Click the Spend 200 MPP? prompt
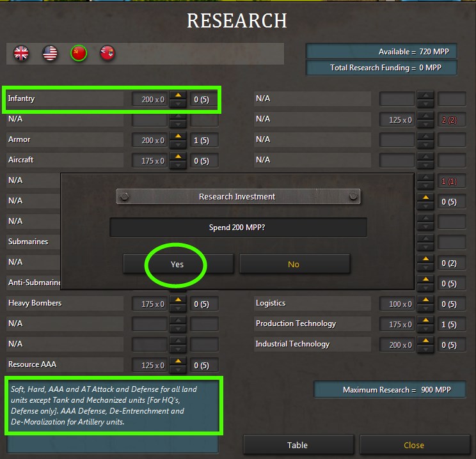Viewport: 476px width, 459px height. point(238,228)
